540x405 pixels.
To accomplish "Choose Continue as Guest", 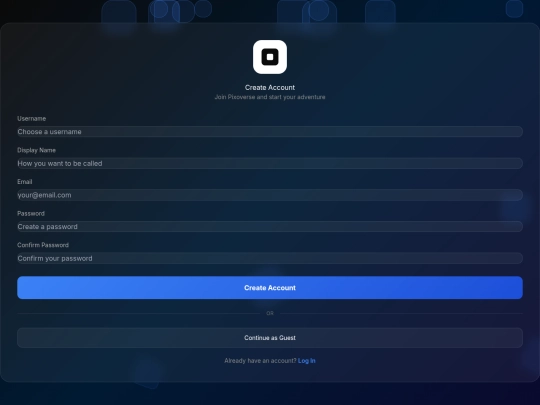I will [x=270, y=338].
